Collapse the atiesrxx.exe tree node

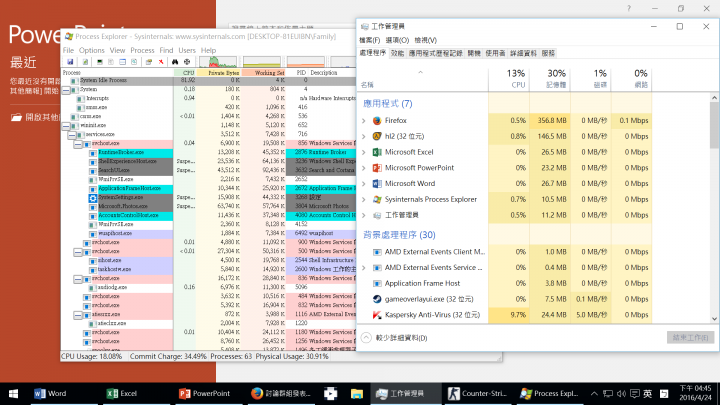click(x=78, y=315)
